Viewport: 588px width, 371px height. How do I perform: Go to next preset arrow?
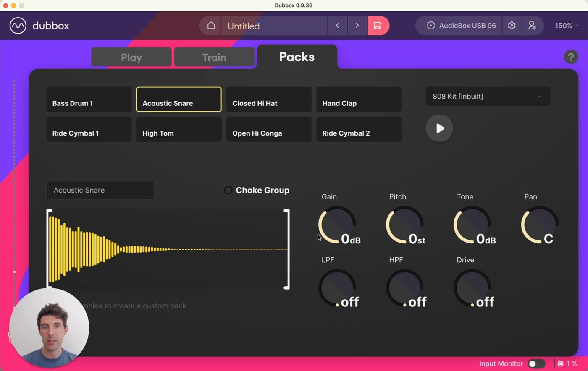click(x=357, y=26)
